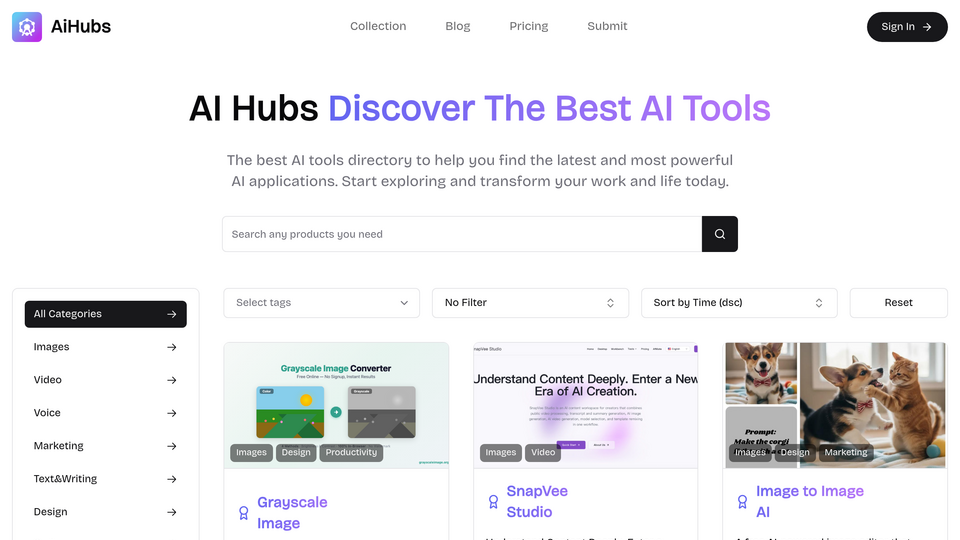
Task: Open the SnapVee Studio title link
Action: [537, 501]
